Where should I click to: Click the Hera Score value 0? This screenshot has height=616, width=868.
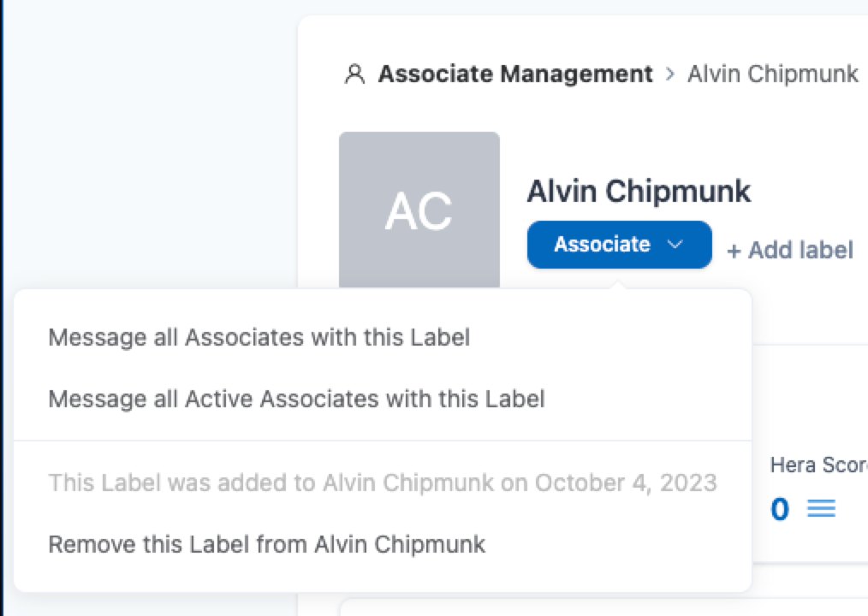coord(779,509)
